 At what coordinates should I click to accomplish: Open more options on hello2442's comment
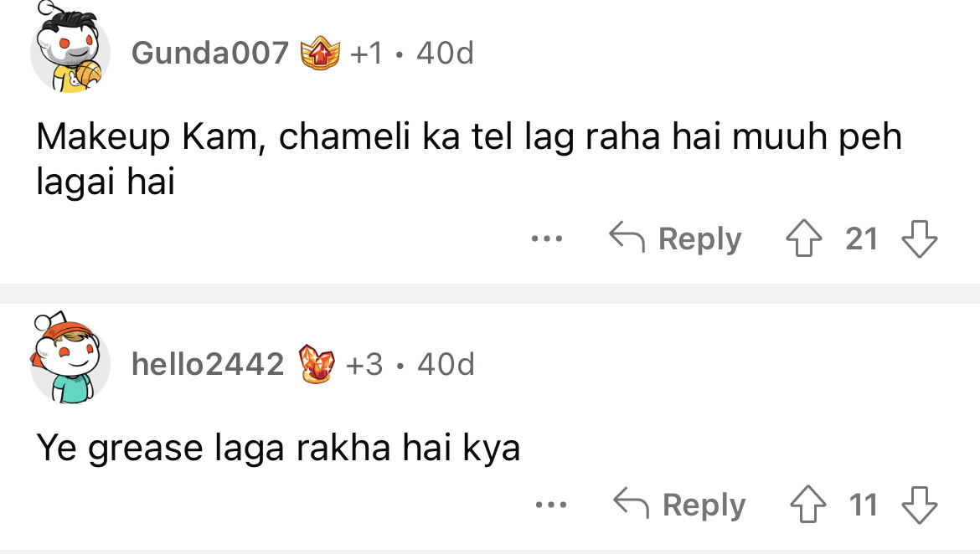tap(551, 505)
